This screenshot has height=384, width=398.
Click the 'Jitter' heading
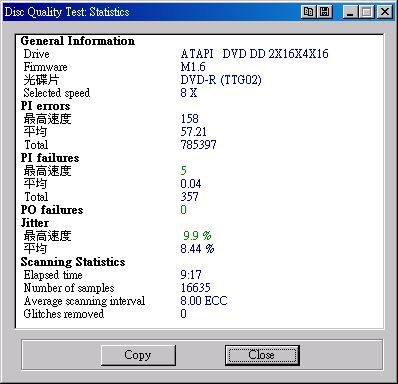click(35, 223)
